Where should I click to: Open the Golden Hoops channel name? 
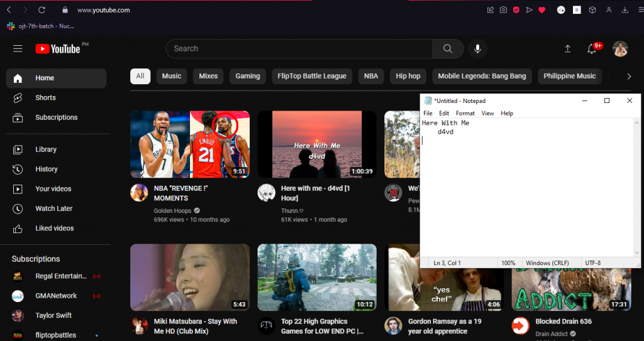pos(172,210)
